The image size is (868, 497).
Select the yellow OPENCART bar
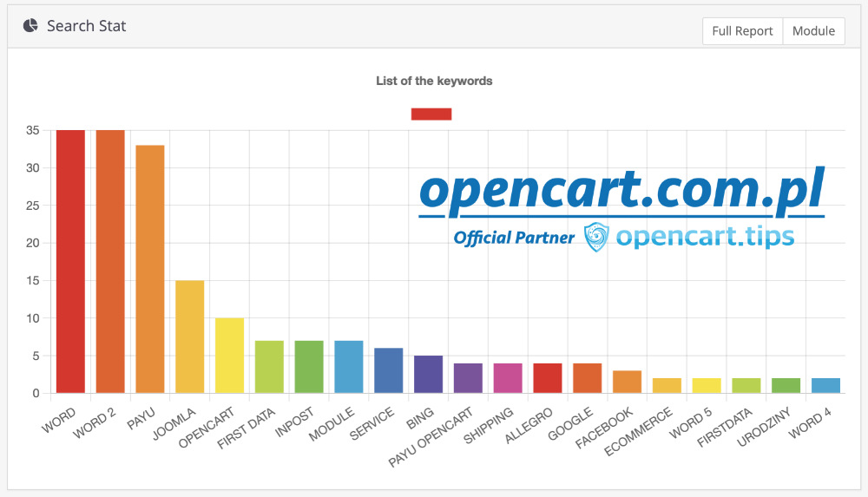(x=230, y=356)
